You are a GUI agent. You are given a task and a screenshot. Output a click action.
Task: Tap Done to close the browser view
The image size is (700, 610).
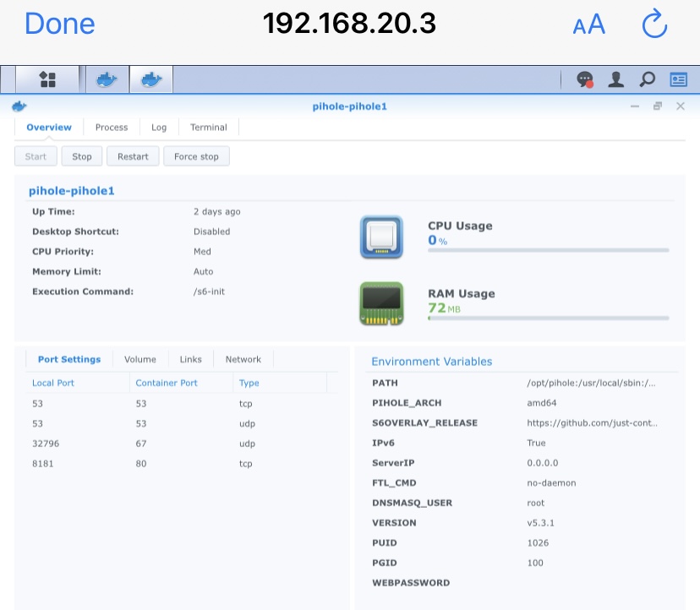60,24
